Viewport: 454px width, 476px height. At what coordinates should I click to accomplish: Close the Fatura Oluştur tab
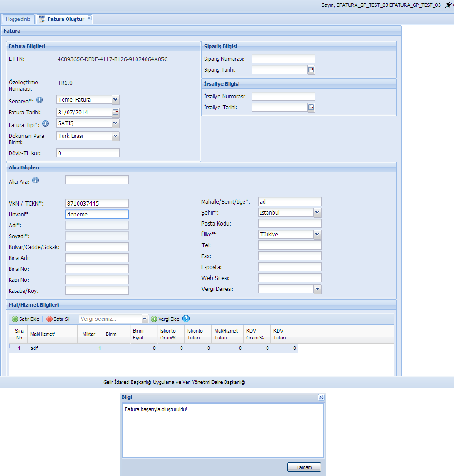(89, 19)
